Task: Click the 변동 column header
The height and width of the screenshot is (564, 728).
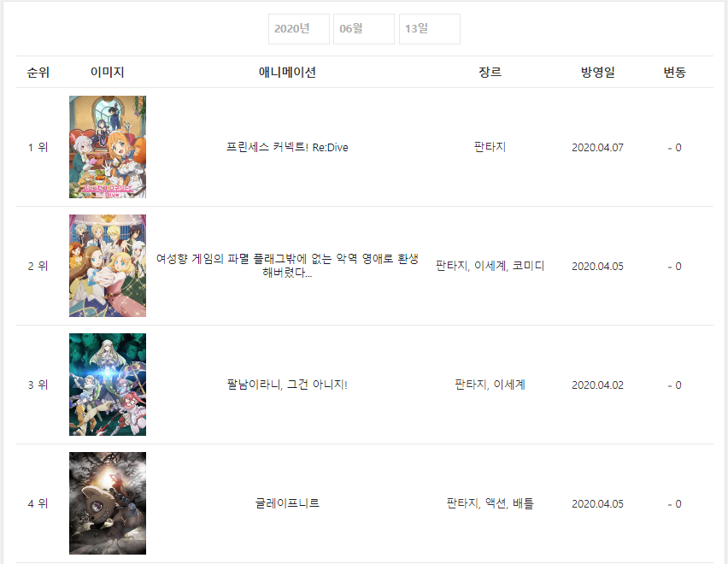Action: pyautogui.click(x=675, y=73)
